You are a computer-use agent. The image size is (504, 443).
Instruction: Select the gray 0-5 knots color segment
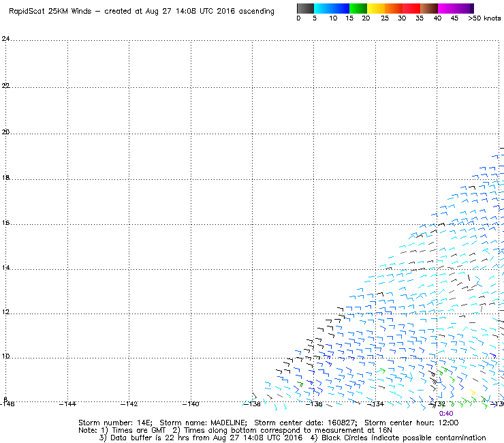[305, 8]
